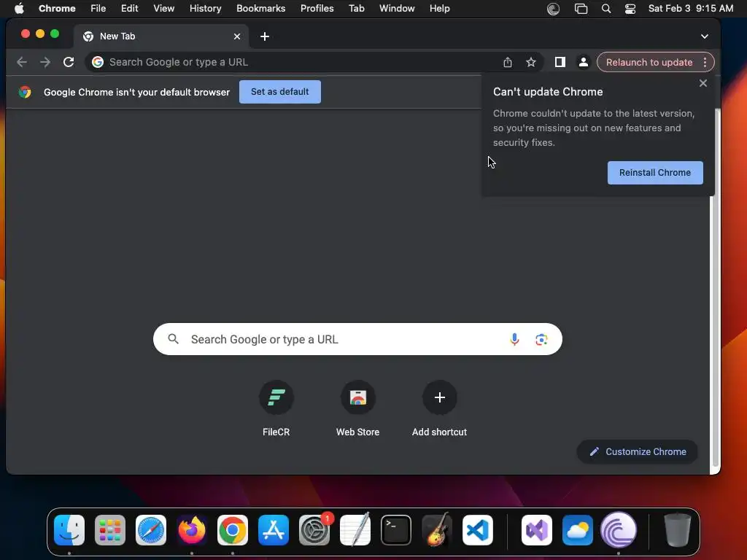Click the back navigation arrow
Viewport: 747px width, 560px height.
(x=21, y=62)
